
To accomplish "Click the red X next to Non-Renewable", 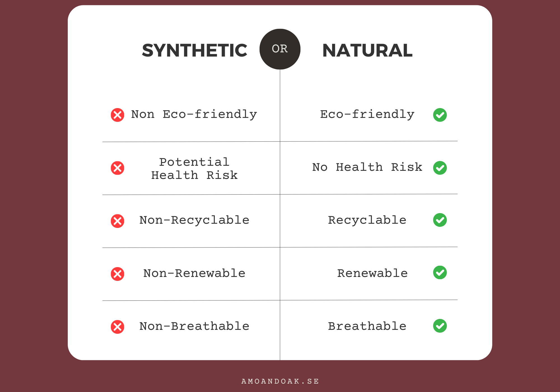I will tap(118, 274).
